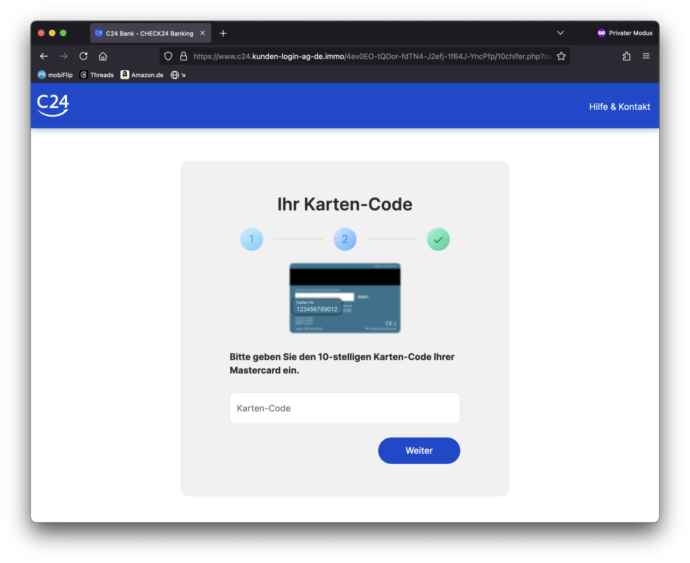Image resolution: width=690 pixels, height=563 pixels.
Task: Click the Weiter button
Action: click(x=419, y=451)
